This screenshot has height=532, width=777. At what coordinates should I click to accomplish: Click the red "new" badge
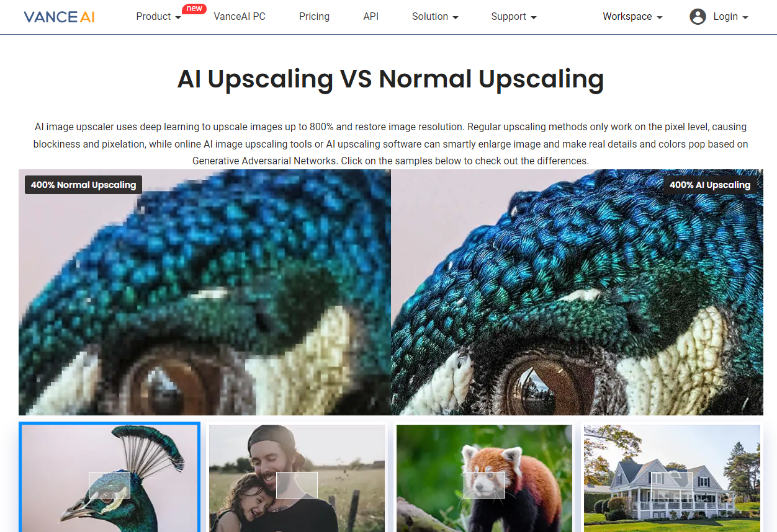[x=194, y=9]
